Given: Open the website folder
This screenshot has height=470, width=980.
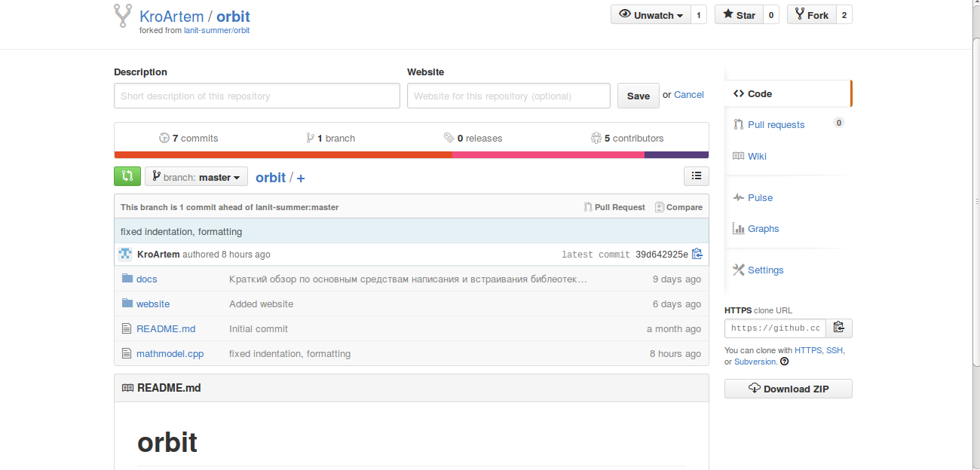Looking at the screenshot, I should click(x=152, y=304).
